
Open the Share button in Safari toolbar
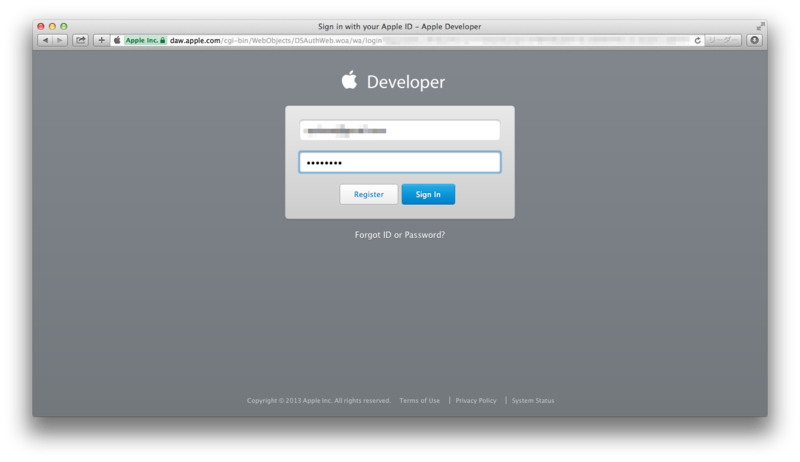(x=81, y=40)
